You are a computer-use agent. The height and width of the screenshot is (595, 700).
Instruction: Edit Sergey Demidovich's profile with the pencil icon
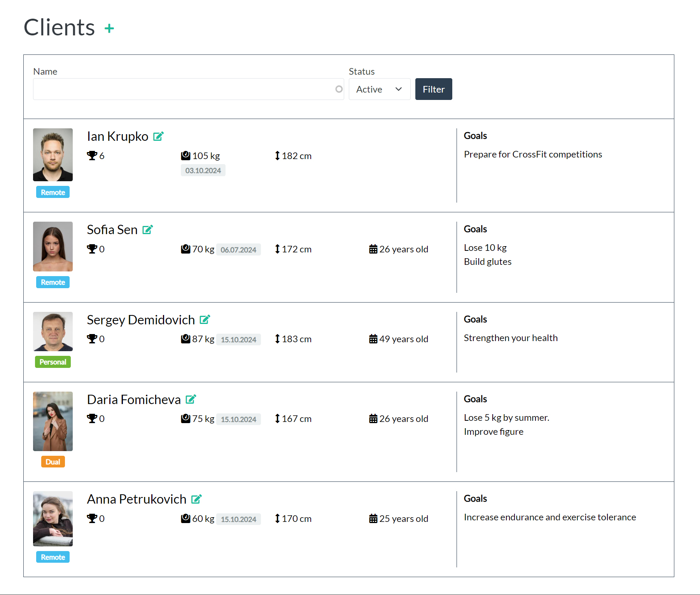coord(205,320)
